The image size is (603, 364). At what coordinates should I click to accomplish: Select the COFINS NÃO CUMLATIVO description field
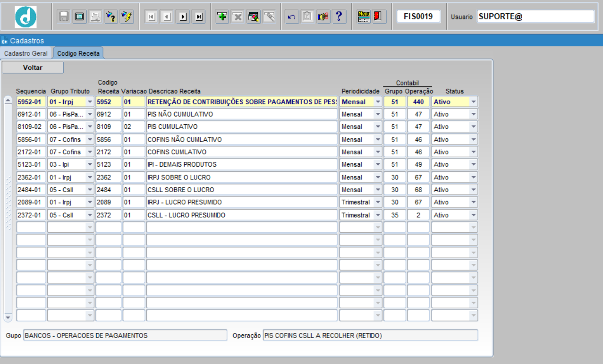[242, 140]
